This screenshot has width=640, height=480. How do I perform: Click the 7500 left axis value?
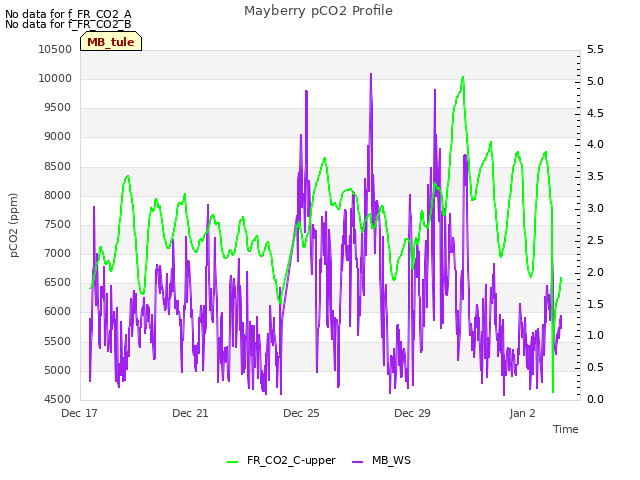[x=58, y=224]
